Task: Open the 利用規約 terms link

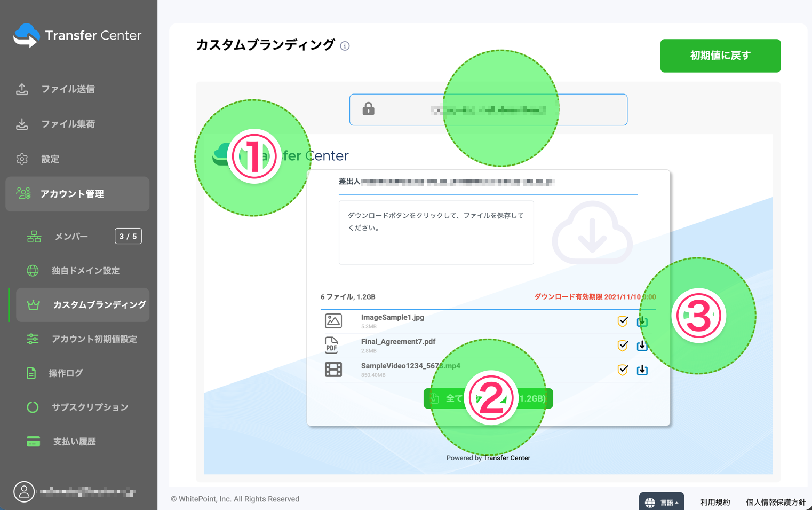Action: coord(715,502)
